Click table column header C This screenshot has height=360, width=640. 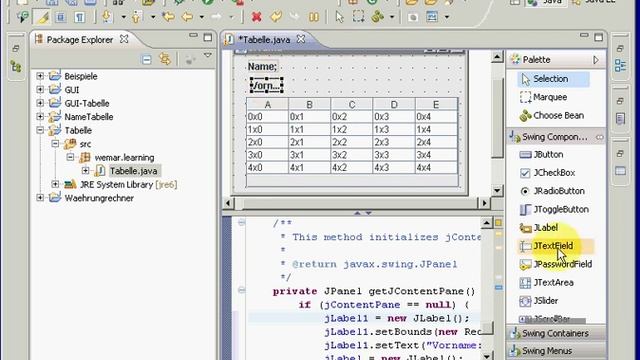tap(351, 104)
